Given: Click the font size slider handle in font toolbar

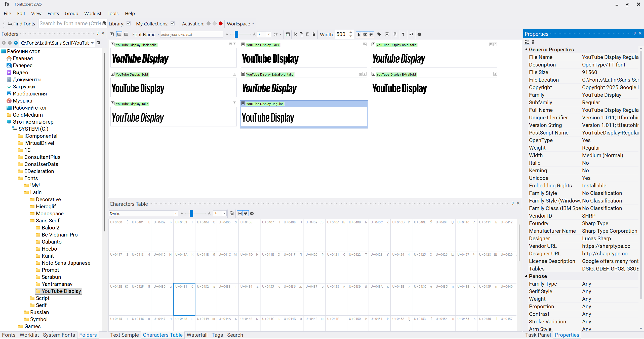Looking at the screenshot, I should point(236,34).
